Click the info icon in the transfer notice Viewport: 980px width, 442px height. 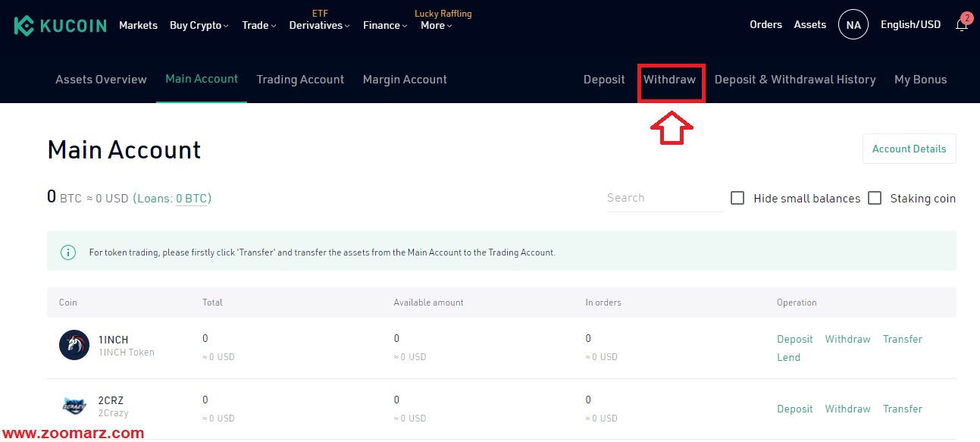tap(68, 252)
